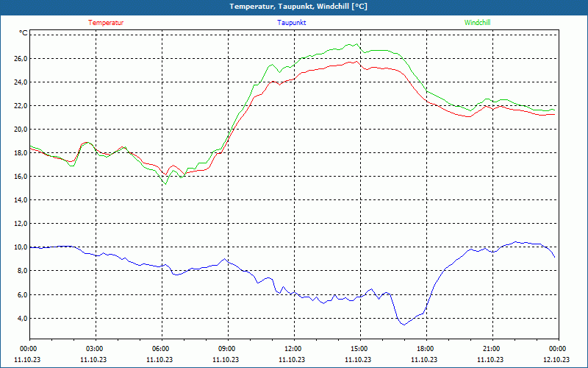Click the 06:00 time axis label
This screenshot has height=368, width=588.
click(162, 349)
